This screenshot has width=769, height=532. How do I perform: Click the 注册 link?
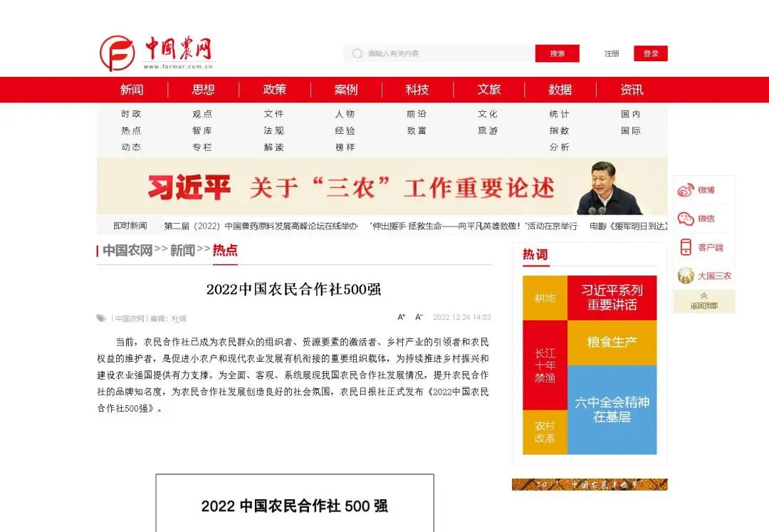click(x=612, y=53)
